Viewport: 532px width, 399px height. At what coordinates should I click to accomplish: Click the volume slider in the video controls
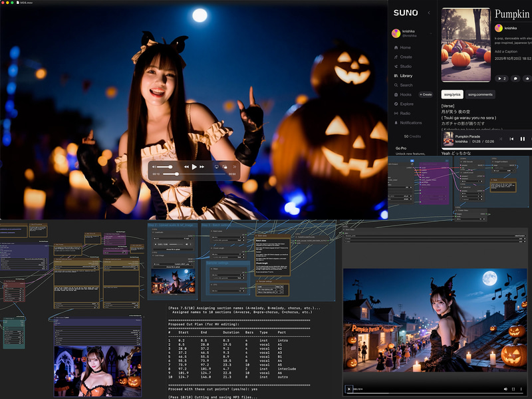(x=165, y=166)
